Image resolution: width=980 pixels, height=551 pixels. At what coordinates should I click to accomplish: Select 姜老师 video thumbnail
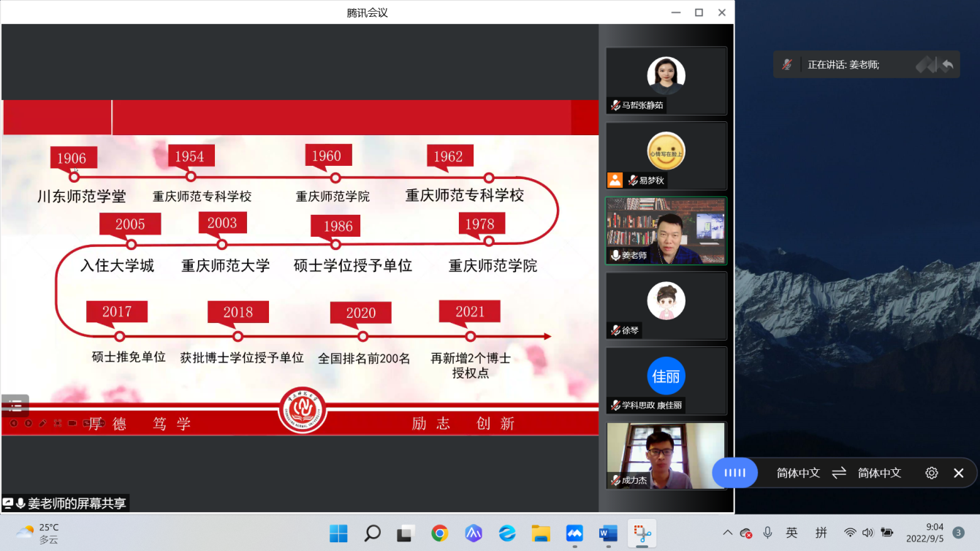pos(666,230)
